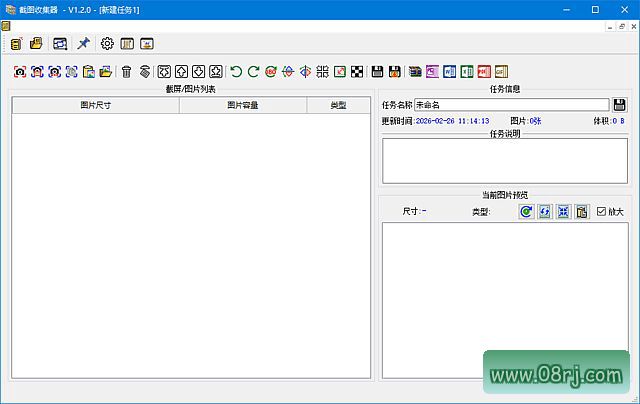Viewport: 640px width, 404px height.
Task: Click the rotate counter-clockwise arrow in toolbar
Action: coord(236,71)
